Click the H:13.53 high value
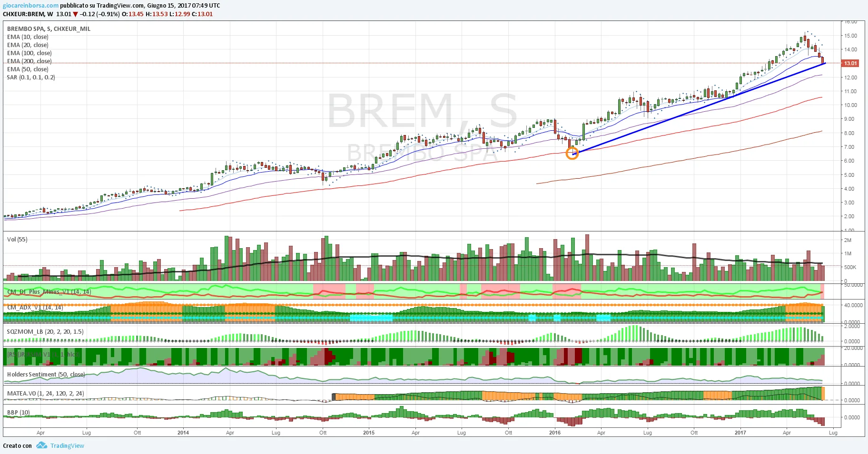This screenshot has width=868, height=454. [157, 14]
